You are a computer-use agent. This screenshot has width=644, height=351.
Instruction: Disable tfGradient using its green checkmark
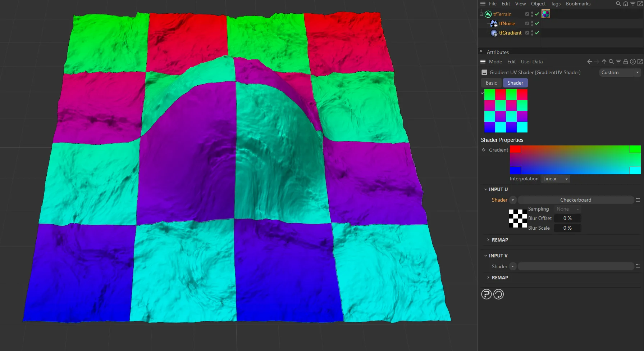(537, 33)
